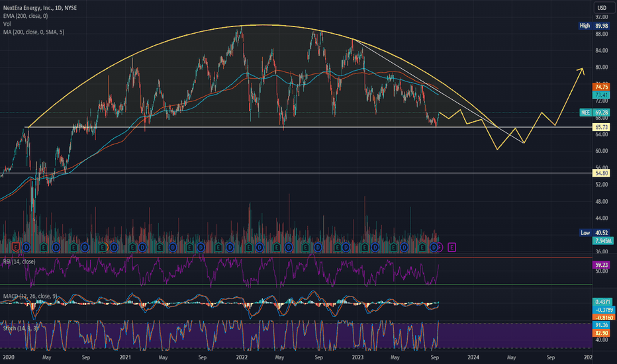This screenshot has width=617, height=364.
Task: Select the MA (200, close, 0, SMA, 5) legend
Action: pos(34,32)
